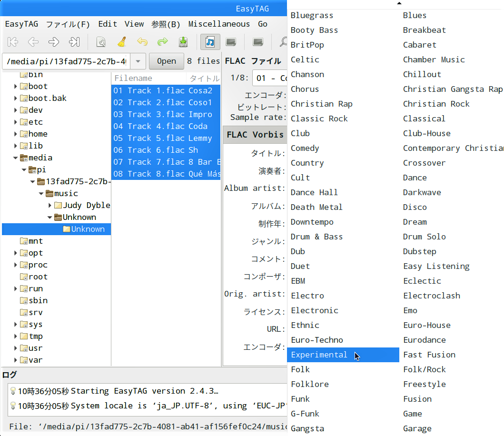Click the grey icon beside the music note
This screenshot has height=436, width=504.
tap(231, 42)
